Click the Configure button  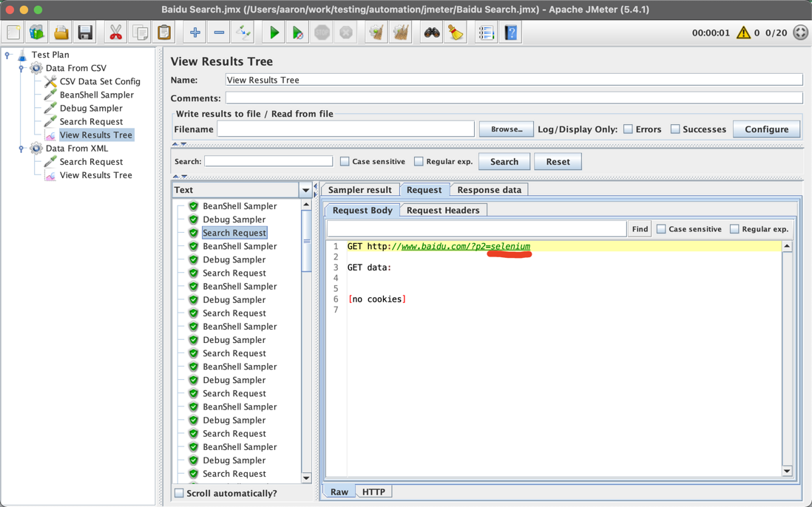[766, 129]
